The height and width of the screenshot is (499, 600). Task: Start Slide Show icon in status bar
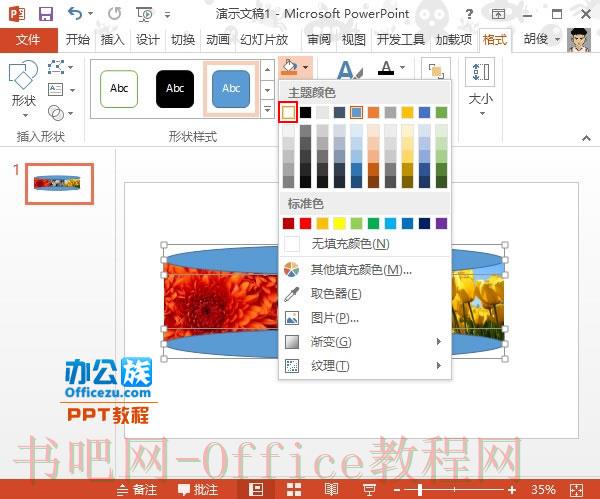(x=369, y=490)
